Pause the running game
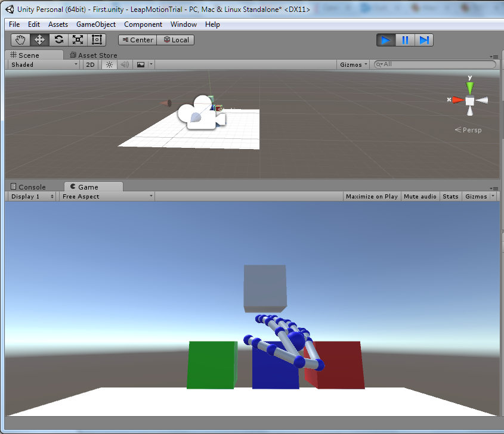Image resolution: width=504 pixels, height=434 pixels. pyautogui.click(x=405, y=40)
